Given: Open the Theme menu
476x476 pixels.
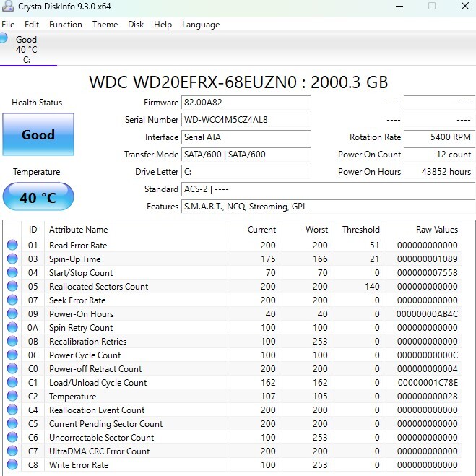Looking at the screenshot, I should pyautogui.click(x=105, y=25).
